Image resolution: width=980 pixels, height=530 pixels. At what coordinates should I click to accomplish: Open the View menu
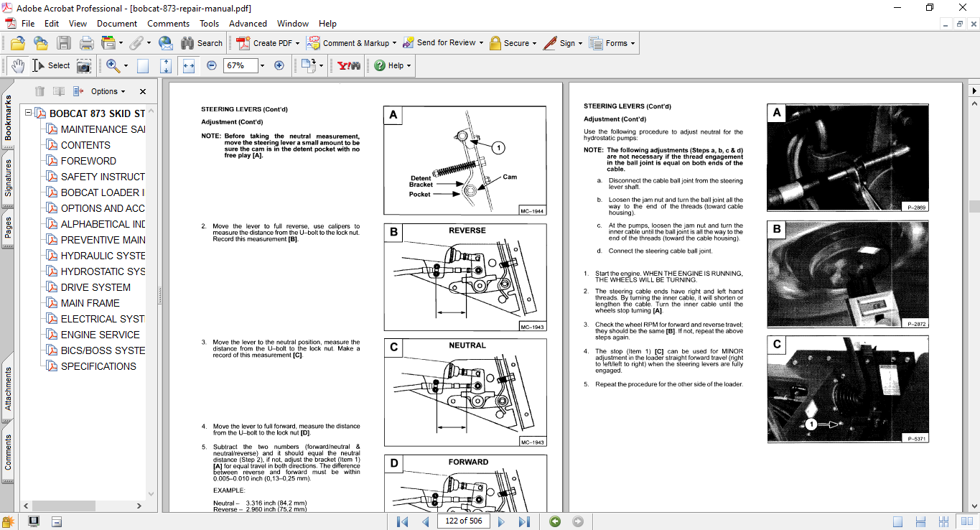click(x=78, y=24)
